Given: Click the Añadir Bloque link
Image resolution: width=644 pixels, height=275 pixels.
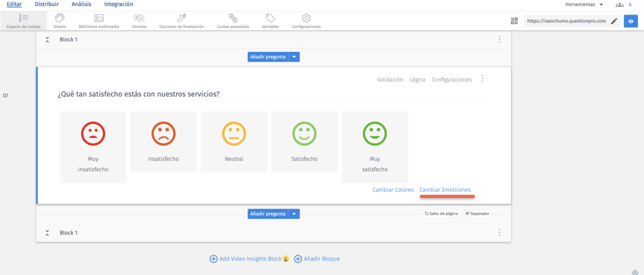Looking at the screenshot, I should (x=322, y=259).
